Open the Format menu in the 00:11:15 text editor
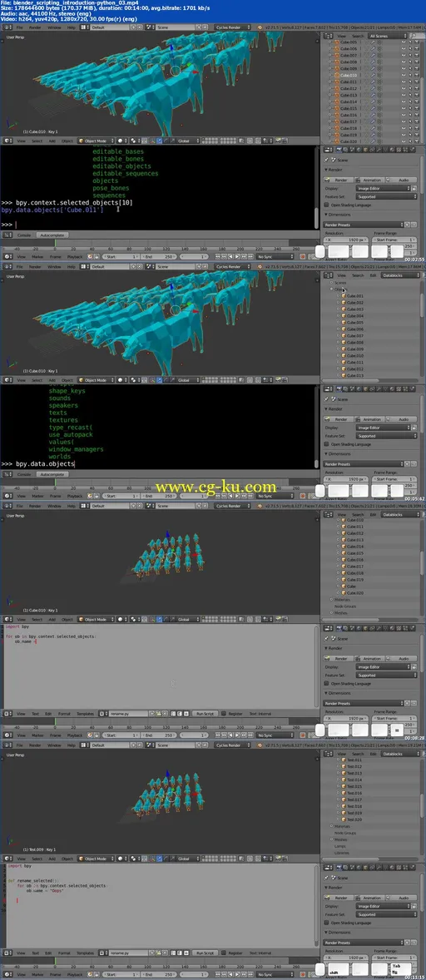This screenshot has width=426, height=980. point(64,953)
